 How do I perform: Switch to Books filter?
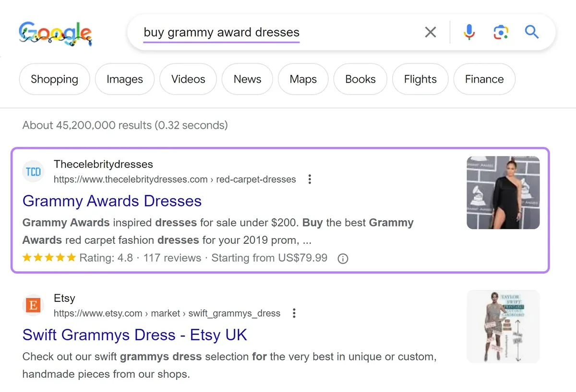(360, 79)
